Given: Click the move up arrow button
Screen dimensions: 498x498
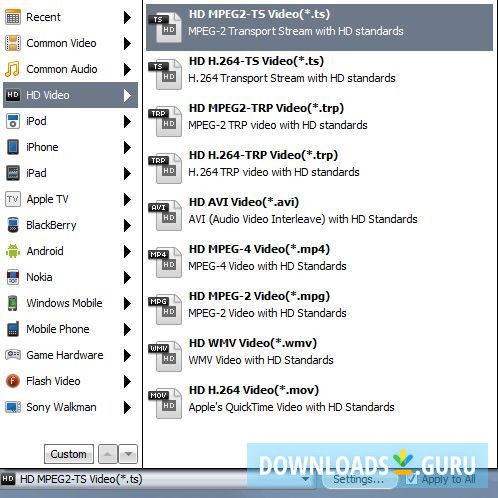Looking at the screenshot, I should 108,454.
